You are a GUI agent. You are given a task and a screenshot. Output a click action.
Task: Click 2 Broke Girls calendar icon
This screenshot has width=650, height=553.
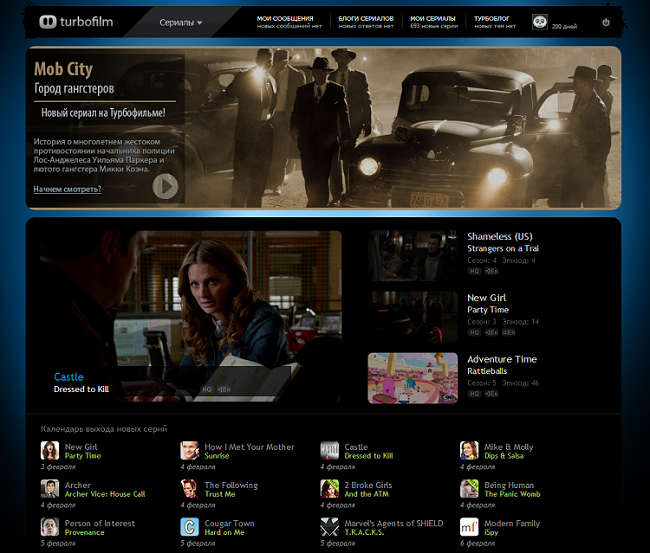(x=330, y=489)
